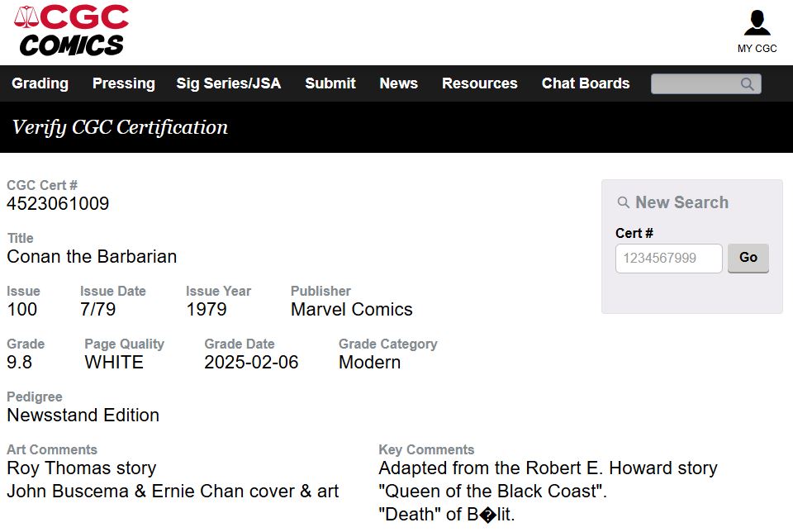Click the Go button
Viewport: 793px width, 532px height.
coord(748,258)
